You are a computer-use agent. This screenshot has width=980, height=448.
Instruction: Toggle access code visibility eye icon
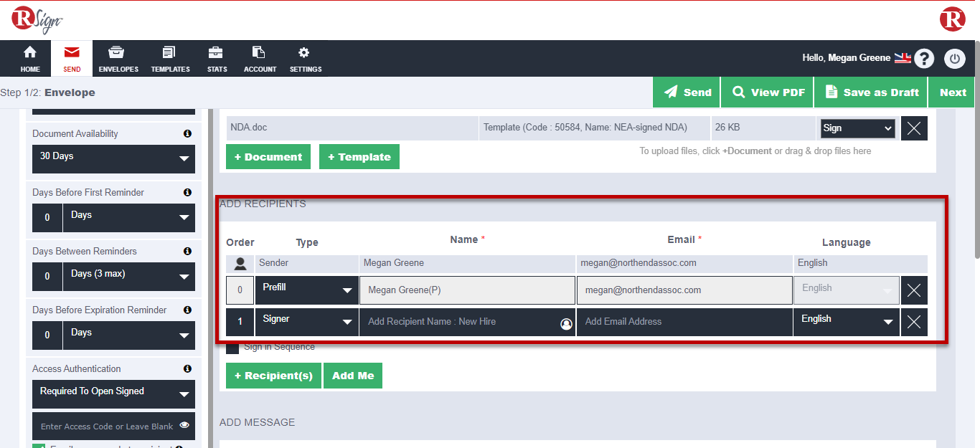tap(184, 425)
